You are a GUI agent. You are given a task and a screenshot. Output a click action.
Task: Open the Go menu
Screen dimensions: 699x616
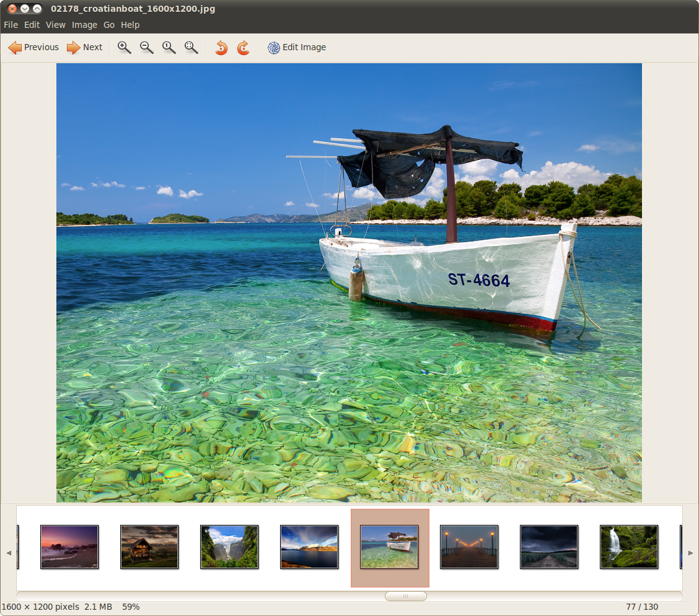[109, 25]
